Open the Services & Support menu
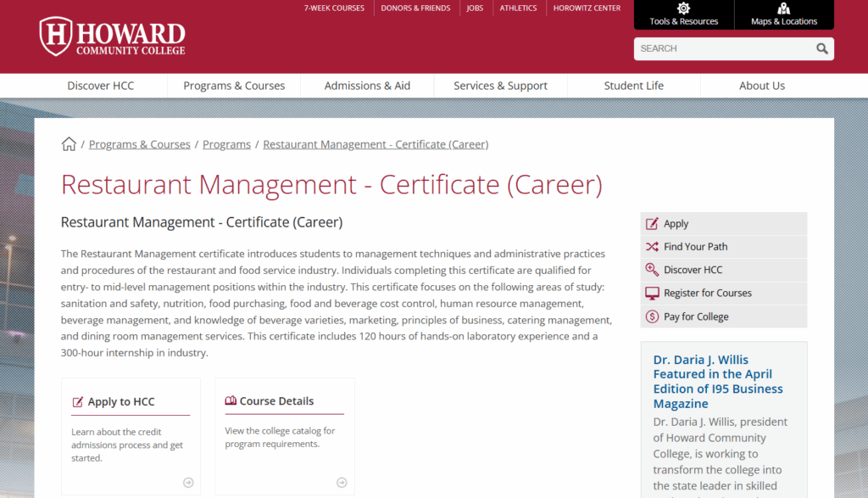The height and width of the screenshot is (498, 868). click(x=500, y=86)
